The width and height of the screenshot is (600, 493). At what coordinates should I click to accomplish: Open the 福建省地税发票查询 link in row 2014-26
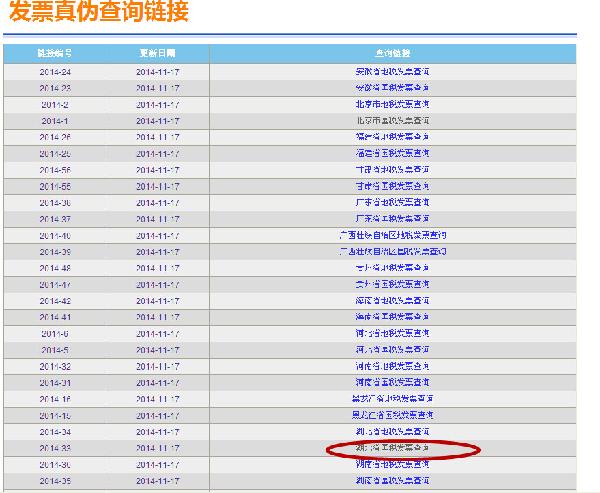pos(392,137)
